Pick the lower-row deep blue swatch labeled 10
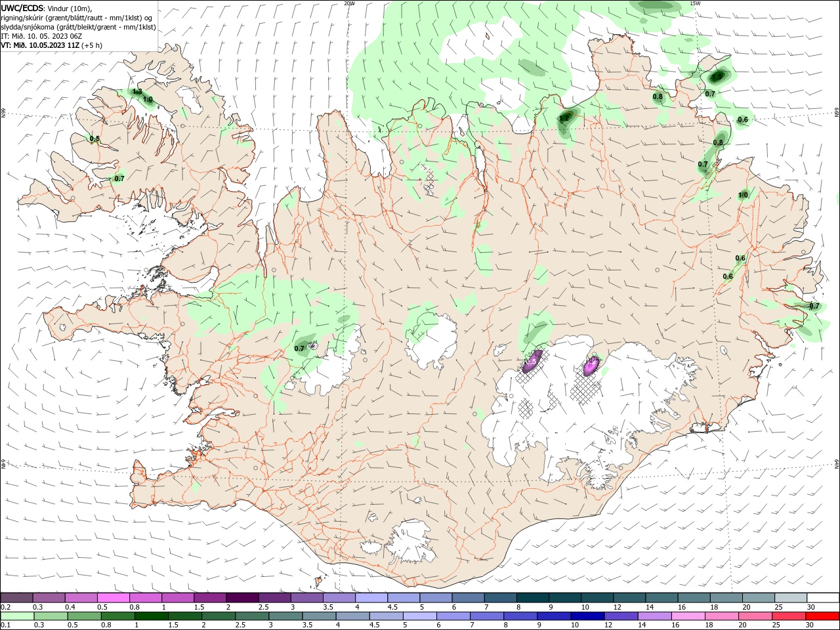 pos(587,616)
